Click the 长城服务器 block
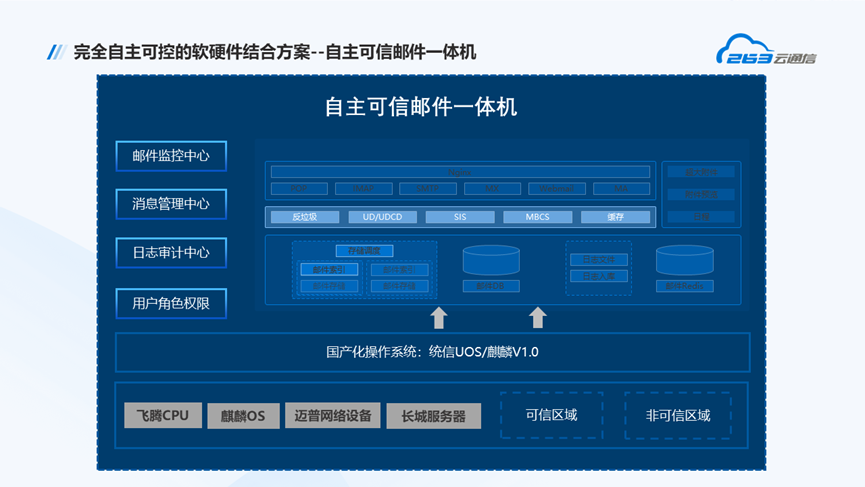The height and width of the screenshot is (487, 865). coord(433,415)
